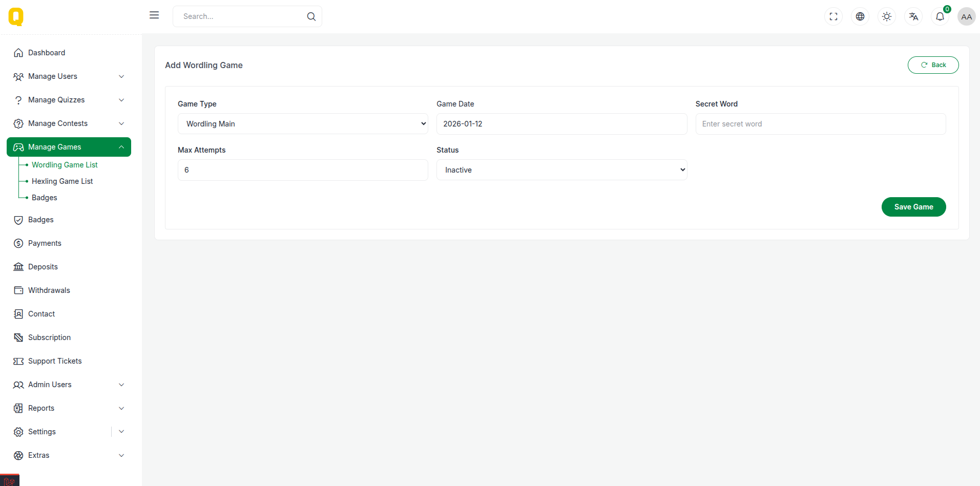980x486 pixels.
Task: Open the globe website icon
Action: click(860, 16)
